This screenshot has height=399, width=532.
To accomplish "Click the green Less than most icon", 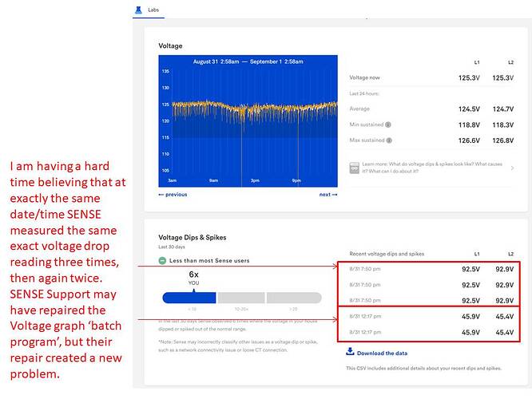I will (162, 261).
